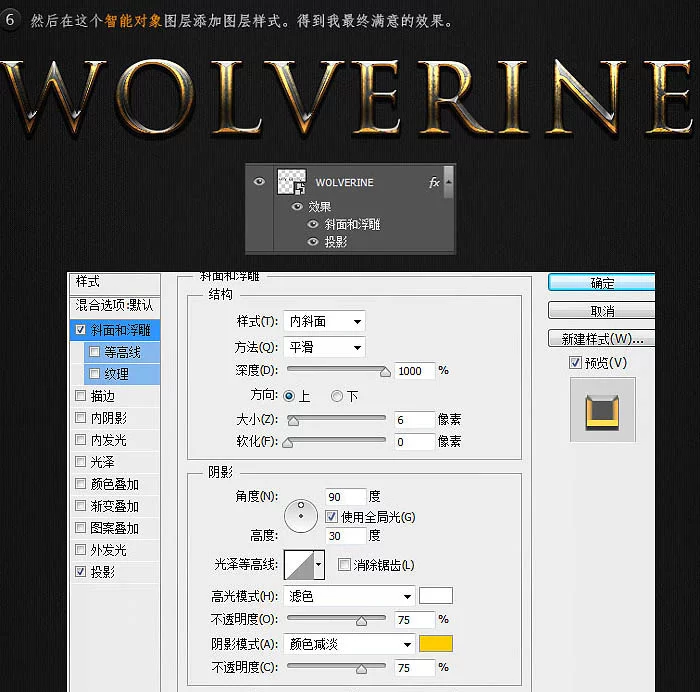The image size is (700, 692).
Task: Toggle visibility of 斜面和浮雕 layer effect
Action: (313, 224)
